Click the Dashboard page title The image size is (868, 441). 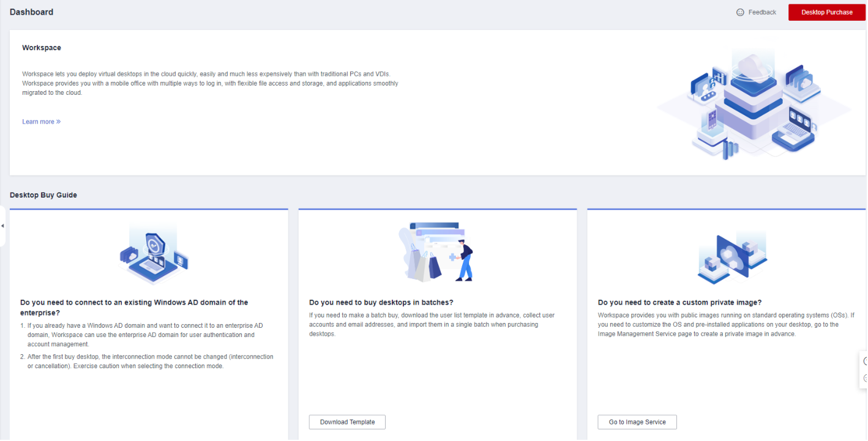[31, 12]
